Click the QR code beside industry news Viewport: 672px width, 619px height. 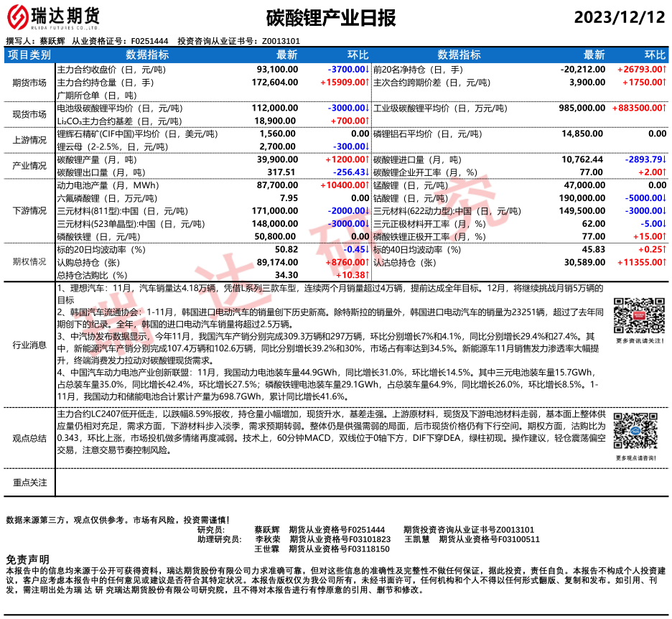pos(635,315)
